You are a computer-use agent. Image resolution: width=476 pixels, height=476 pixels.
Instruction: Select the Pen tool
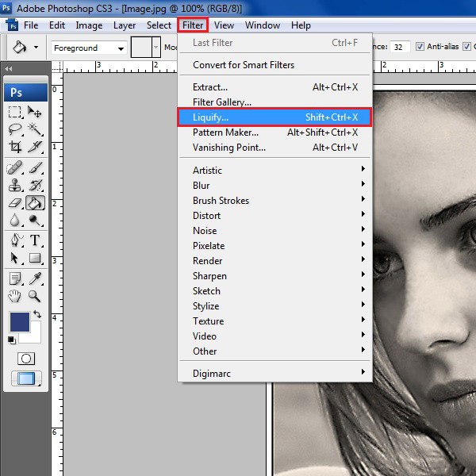[15, 240]
